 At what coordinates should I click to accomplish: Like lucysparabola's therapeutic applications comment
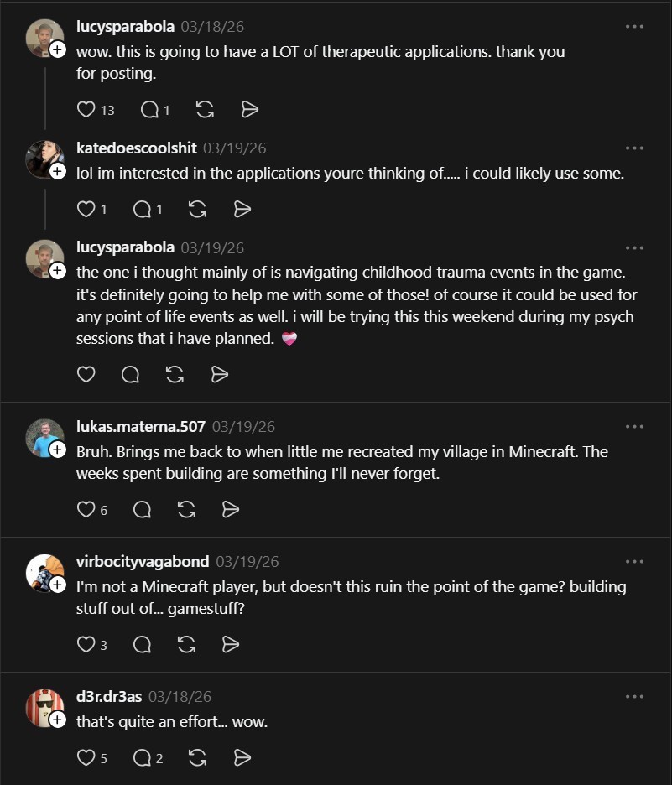(x=86, y=109)
